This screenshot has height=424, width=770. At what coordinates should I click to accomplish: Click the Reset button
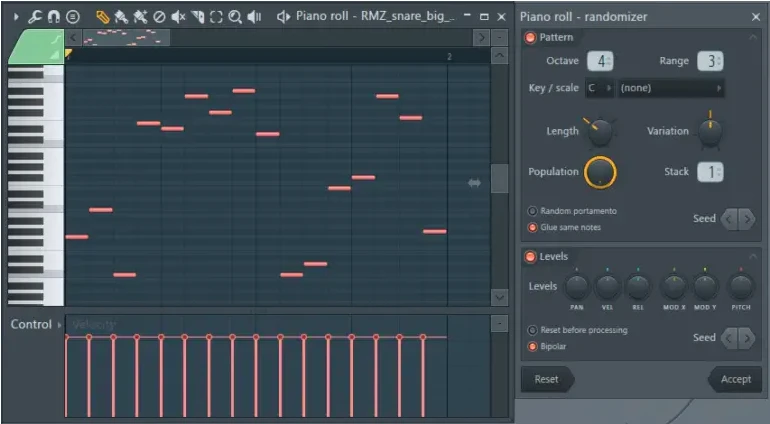547,380
